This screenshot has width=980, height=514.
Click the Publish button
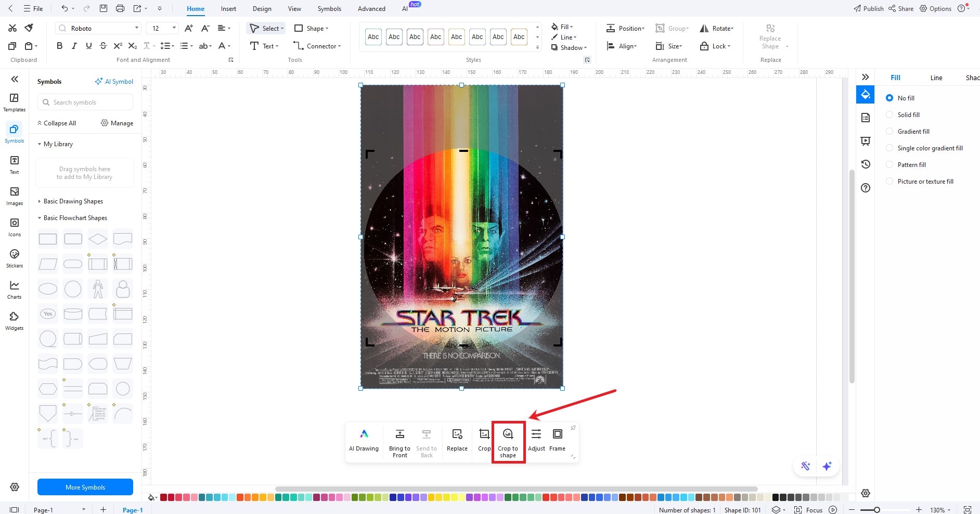point(869,8)
